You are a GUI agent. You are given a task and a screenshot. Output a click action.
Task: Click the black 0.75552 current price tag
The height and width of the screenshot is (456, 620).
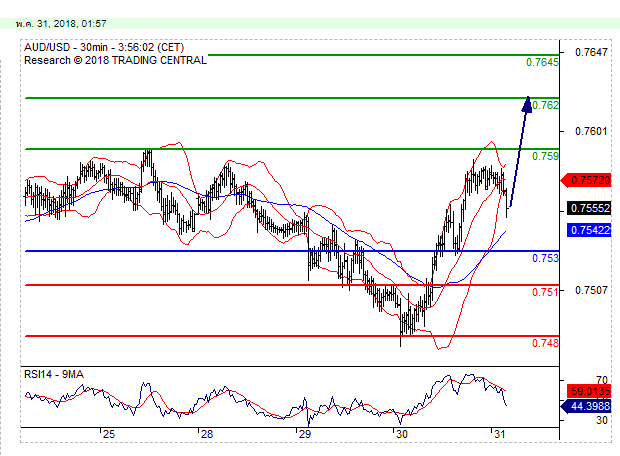589,208
